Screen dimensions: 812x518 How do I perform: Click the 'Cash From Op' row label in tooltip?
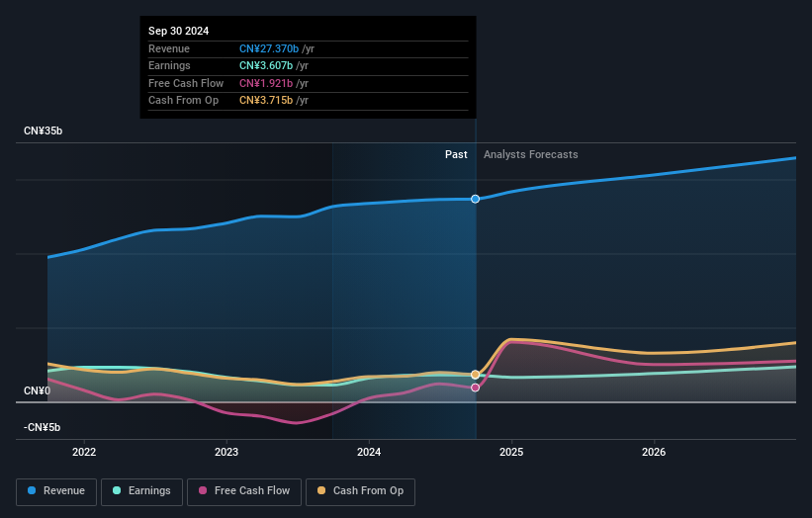point(183,101)
